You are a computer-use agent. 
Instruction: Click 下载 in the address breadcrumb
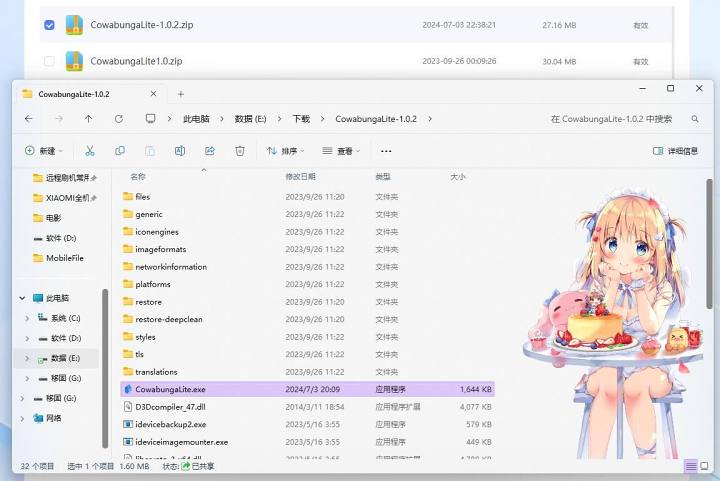pos(301,118)
